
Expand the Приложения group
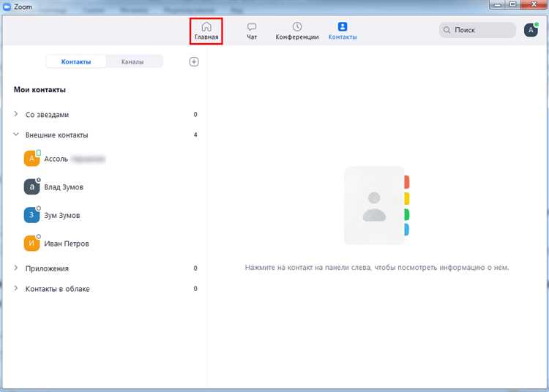(x=16, y=268)
